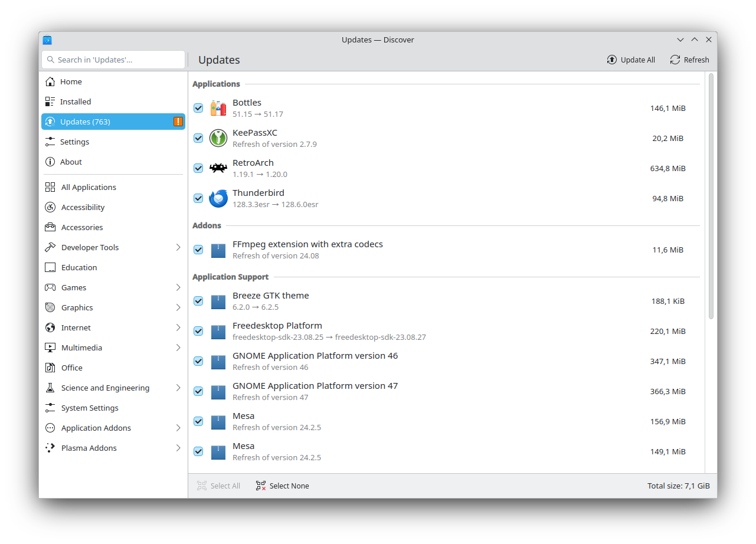Browse the Graphics category label

click(77, 307)
